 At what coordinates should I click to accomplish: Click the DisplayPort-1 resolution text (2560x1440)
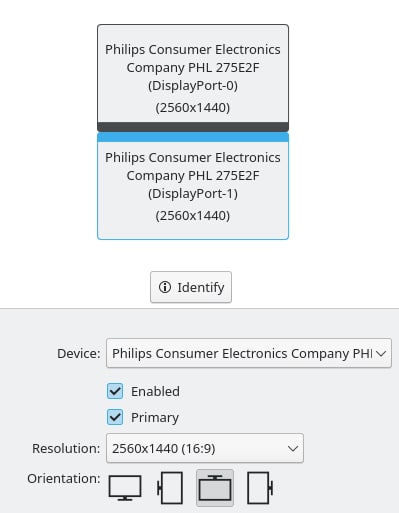193,216
